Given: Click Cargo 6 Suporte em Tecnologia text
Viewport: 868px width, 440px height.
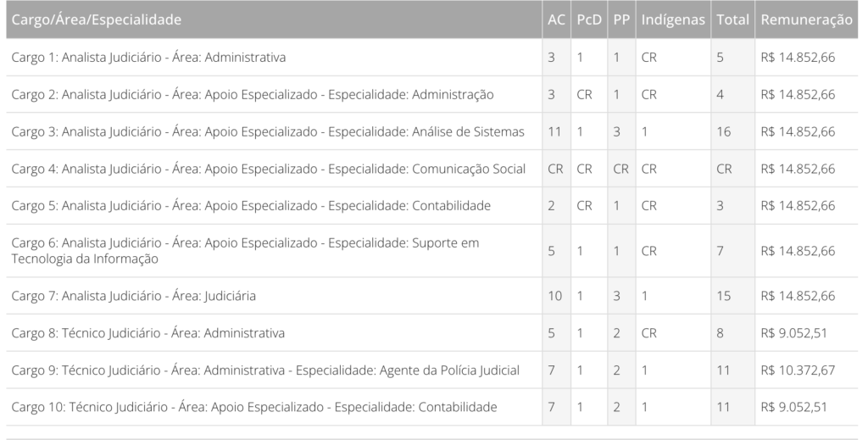Looking at the screenshot, I should pyautogui.click(x=245, y=251).
